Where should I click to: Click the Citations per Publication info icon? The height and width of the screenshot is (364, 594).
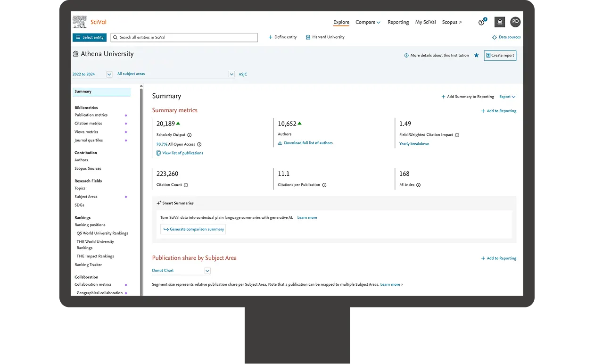click(x=323, y=185)
